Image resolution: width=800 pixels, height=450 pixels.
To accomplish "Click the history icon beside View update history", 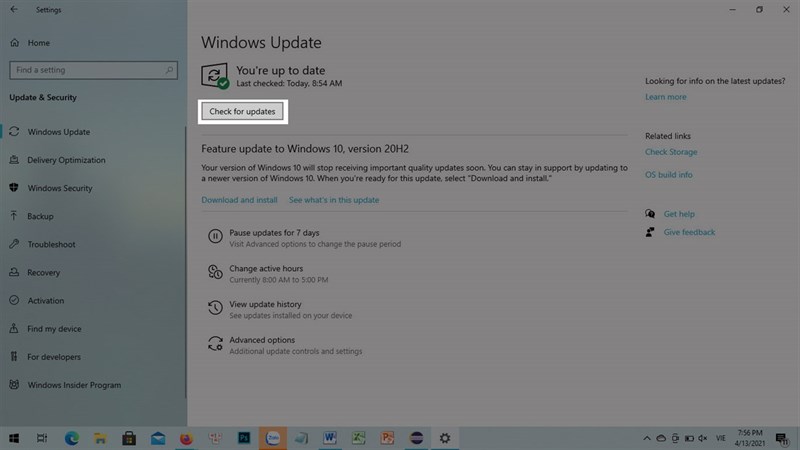I will [215, 308].
